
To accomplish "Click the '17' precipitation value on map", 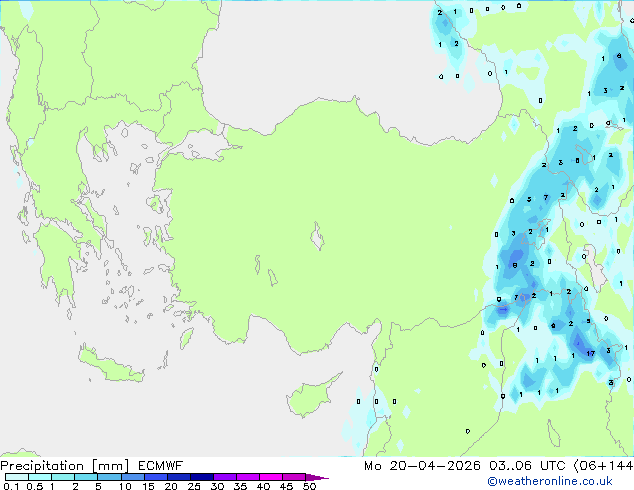I will [591, 354].
